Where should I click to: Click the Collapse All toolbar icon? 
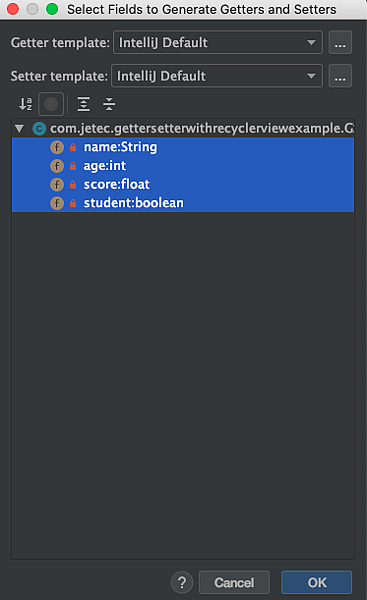109,104
